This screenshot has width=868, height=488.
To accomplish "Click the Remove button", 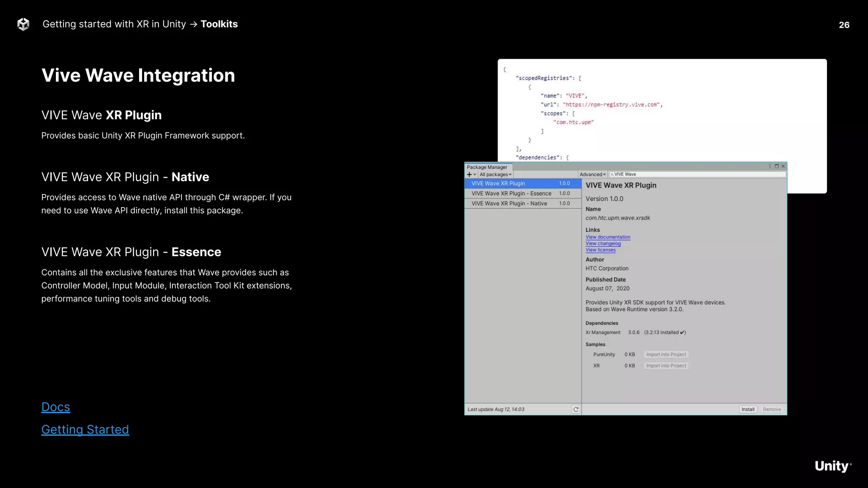I will point(772,409).
